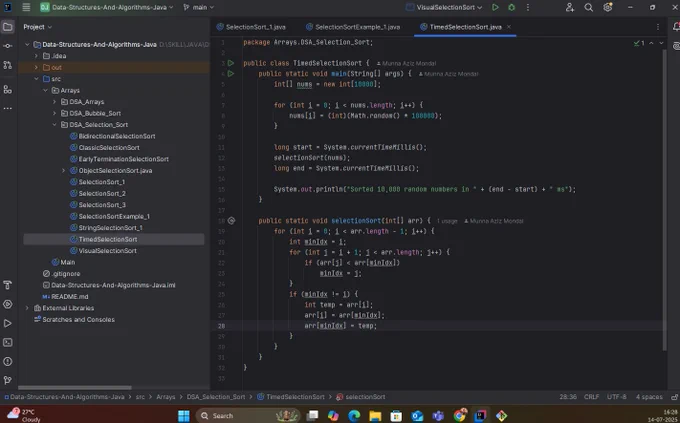Screen dimensions: 680x423
Task: Toggle the Project tool window folder icon
Action: tap(7, 27)
